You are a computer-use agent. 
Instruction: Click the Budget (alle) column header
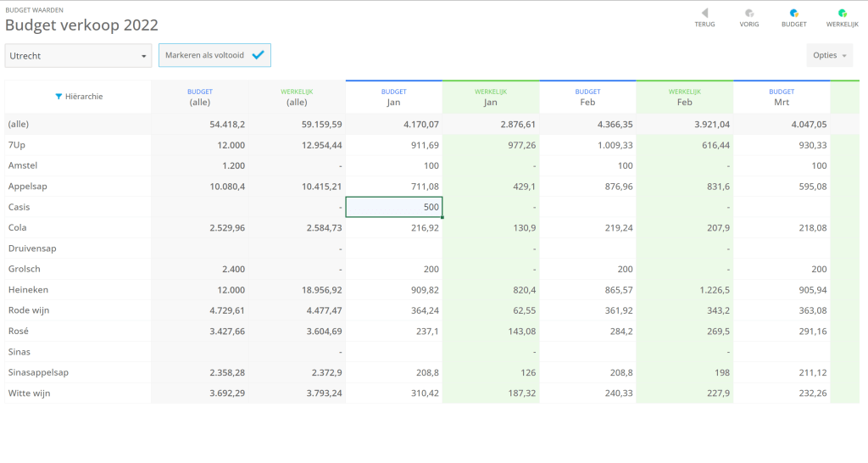pos(199,97)
